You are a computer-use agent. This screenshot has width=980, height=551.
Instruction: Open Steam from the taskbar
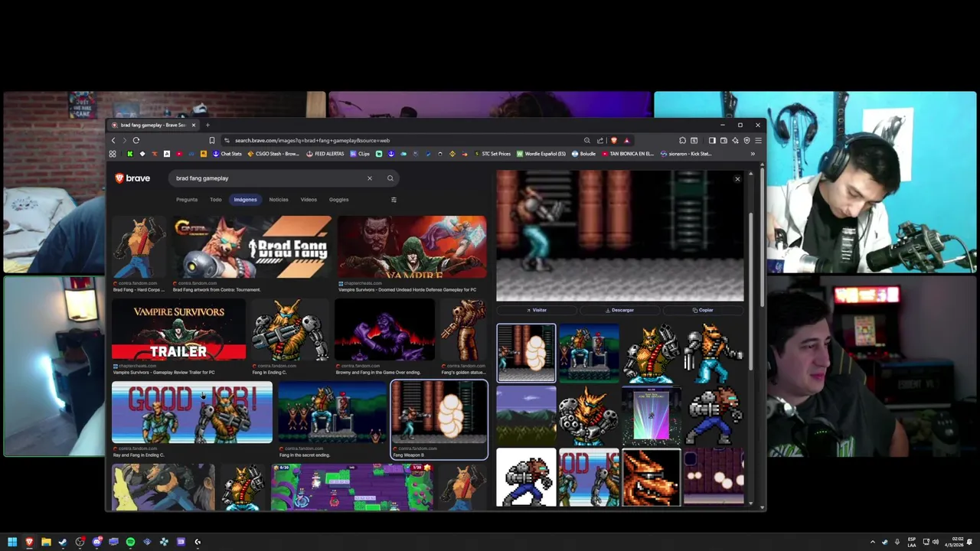click(x=63, y=542)
